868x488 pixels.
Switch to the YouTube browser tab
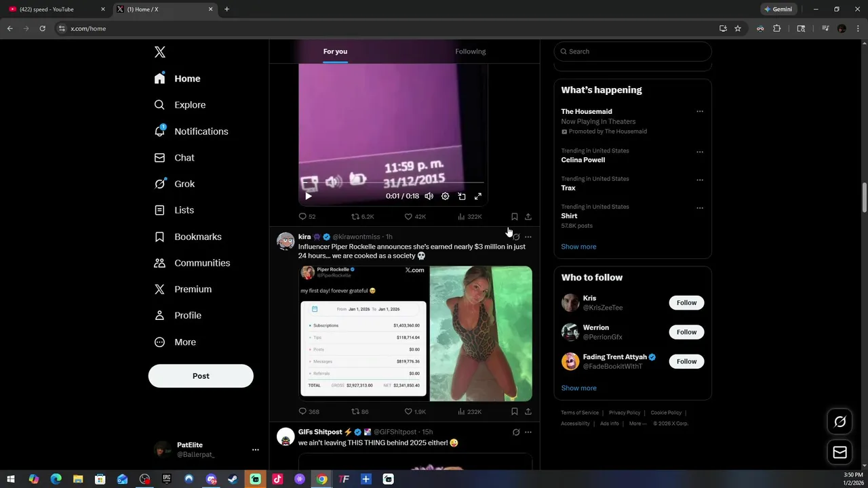pos(57,9)
